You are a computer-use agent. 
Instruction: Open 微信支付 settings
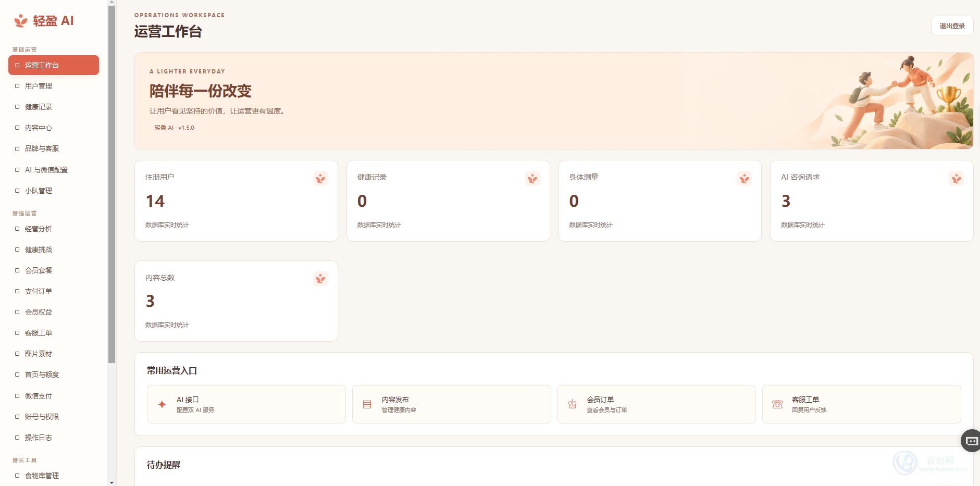click(x=54, y=396)
